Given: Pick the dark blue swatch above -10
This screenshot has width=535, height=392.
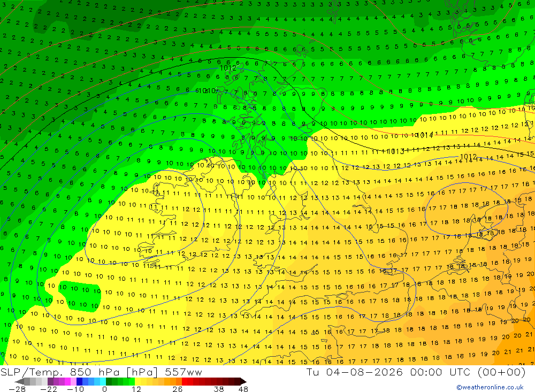Looking at the screenshot, I should (x=79, y=382).
